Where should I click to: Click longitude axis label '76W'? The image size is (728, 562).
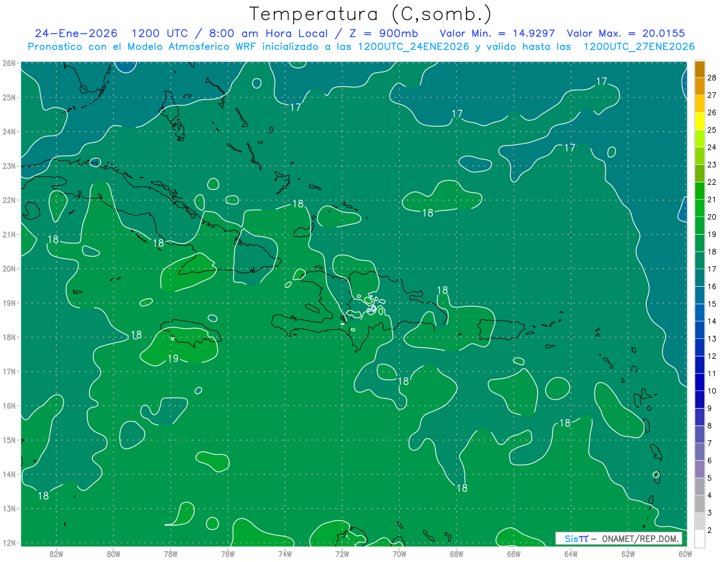coord(227,554)
